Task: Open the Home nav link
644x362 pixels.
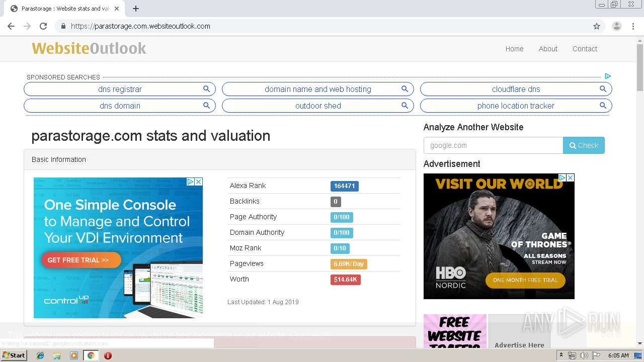Action: (514, 49)
